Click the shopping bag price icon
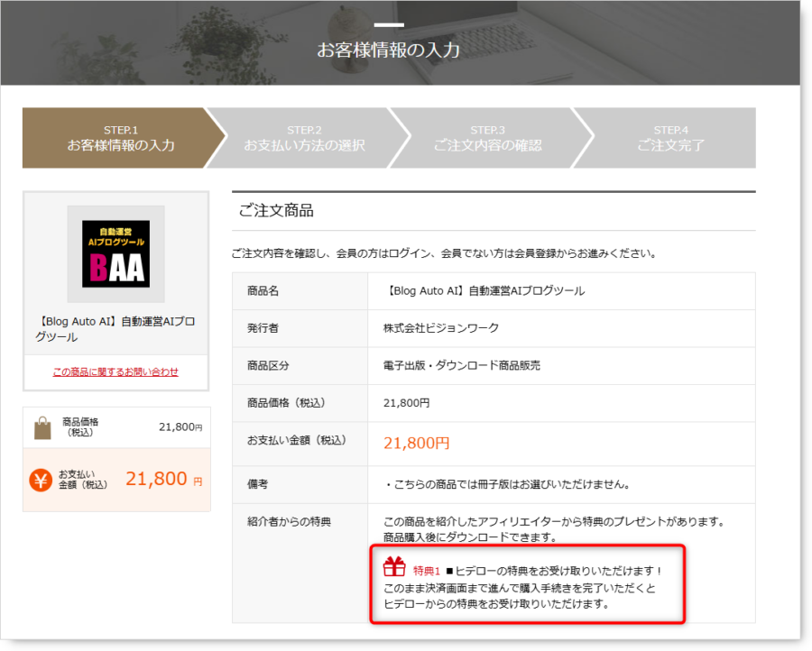The width and height of the screenshot is (812, 651). coord(42,427)
